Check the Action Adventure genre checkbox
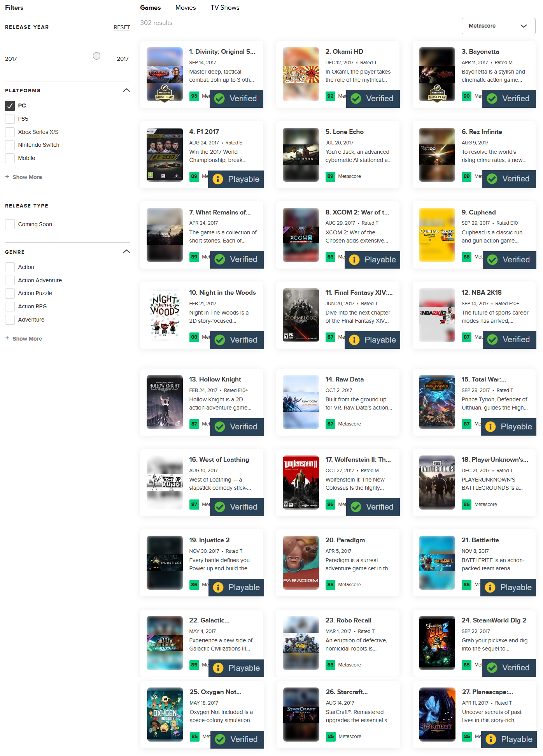Viewport: 543px width, 756px height. coord(10,280)
